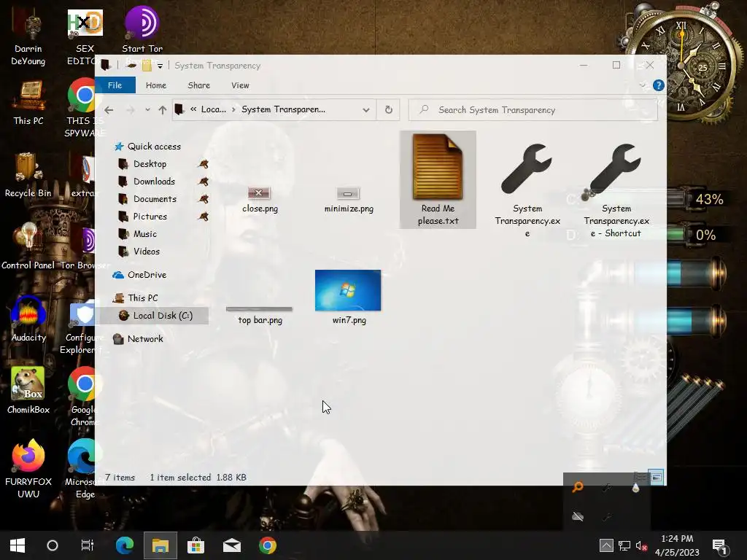Launch Chrome from the taskbar

click(x=267, y=545)
